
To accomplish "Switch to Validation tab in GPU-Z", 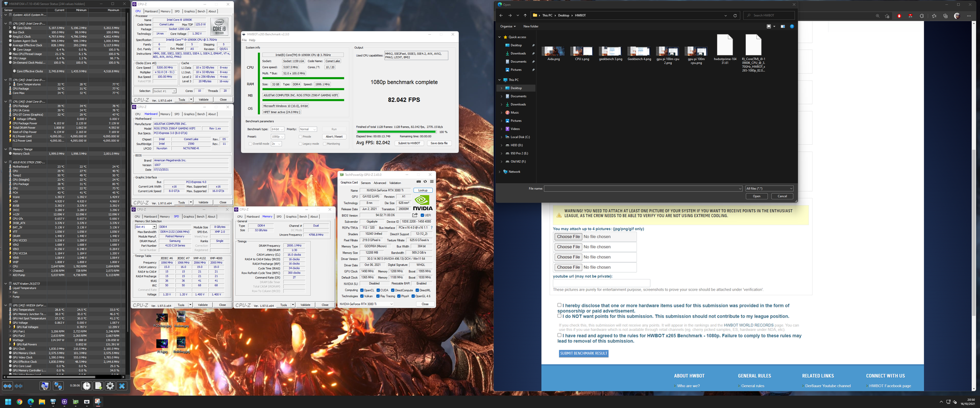I will coord(395,183).
